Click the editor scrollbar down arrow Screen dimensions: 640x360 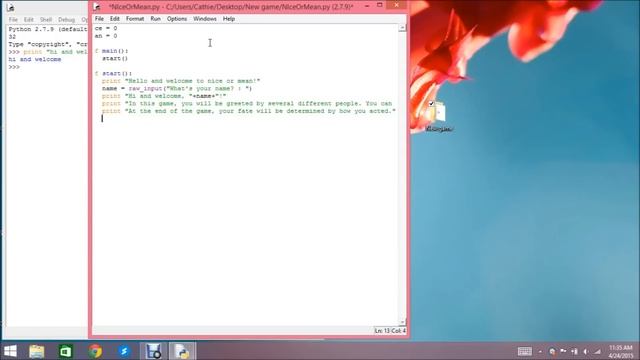402,322
